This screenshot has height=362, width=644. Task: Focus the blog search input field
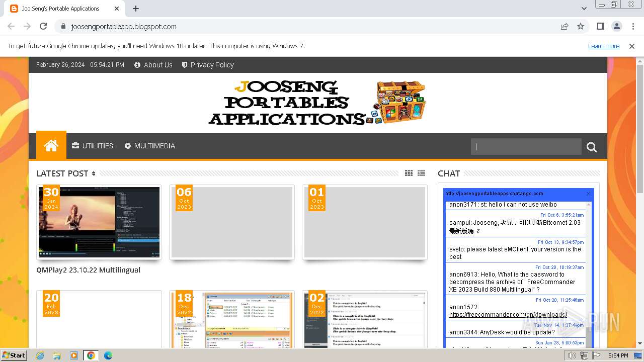[526, 146]
